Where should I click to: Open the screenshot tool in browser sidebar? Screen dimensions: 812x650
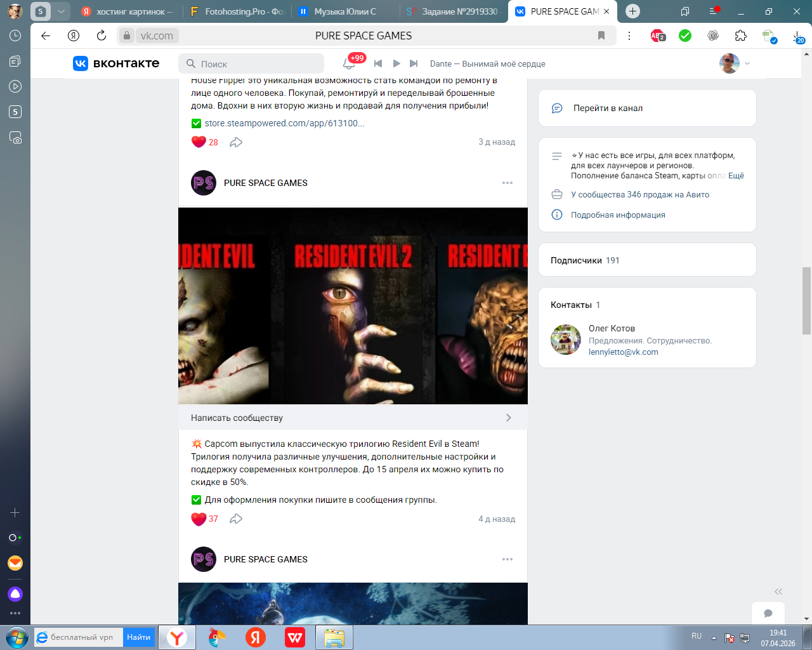tap(15, 137)
